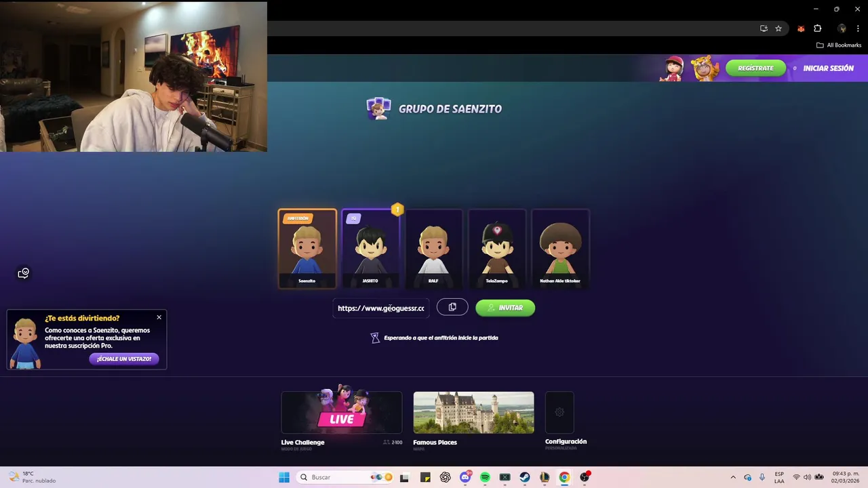Click the taskbar Buscar search box
This screenshot has width=868, height=488.
[346, 477]
